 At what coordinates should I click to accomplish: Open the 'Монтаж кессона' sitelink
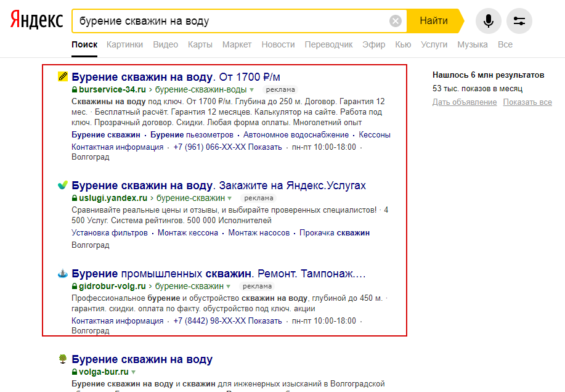[188, 233]
